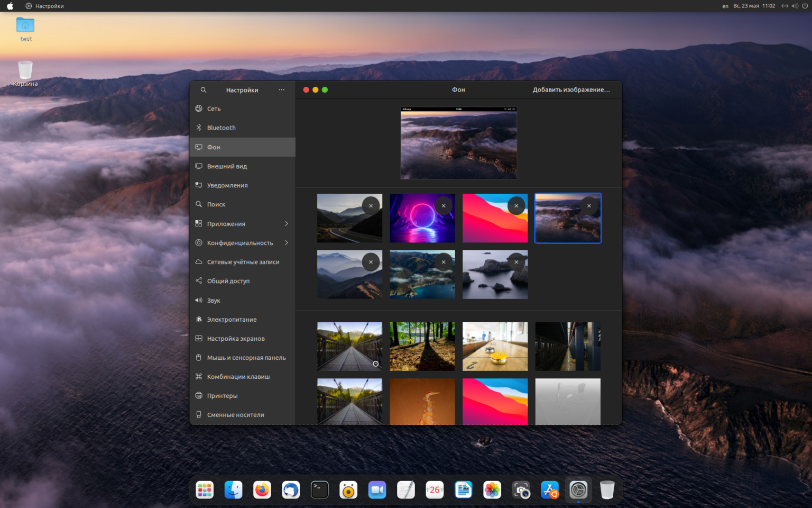Open the date and time Вс, 23 мая
Viewport: 812px width, 508px height.
[754, 6]
